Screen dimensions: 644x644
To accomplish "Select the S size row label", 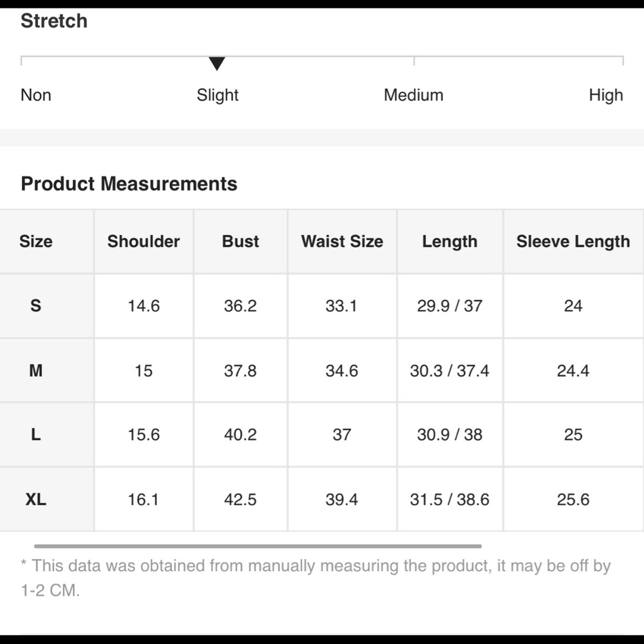I will [x=35, y=305].
